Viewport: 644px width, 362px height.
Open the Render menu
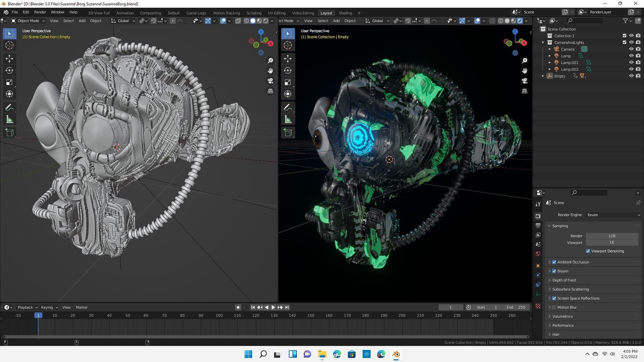pyautogui.click(x=40, y=12)
